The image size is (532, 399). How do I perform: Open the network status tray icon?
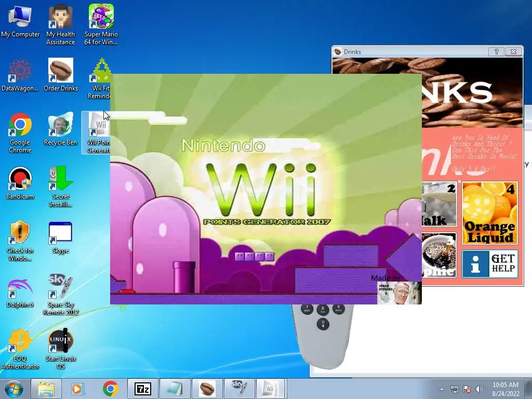[454, 389]
